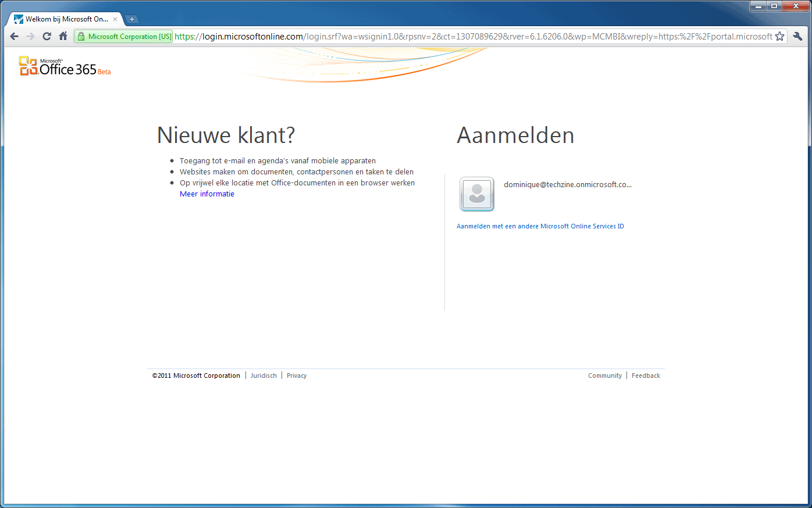The image size is (812, 508).
Task: Click the Office 365 Beta logo
Action: [x=65, y=67]
